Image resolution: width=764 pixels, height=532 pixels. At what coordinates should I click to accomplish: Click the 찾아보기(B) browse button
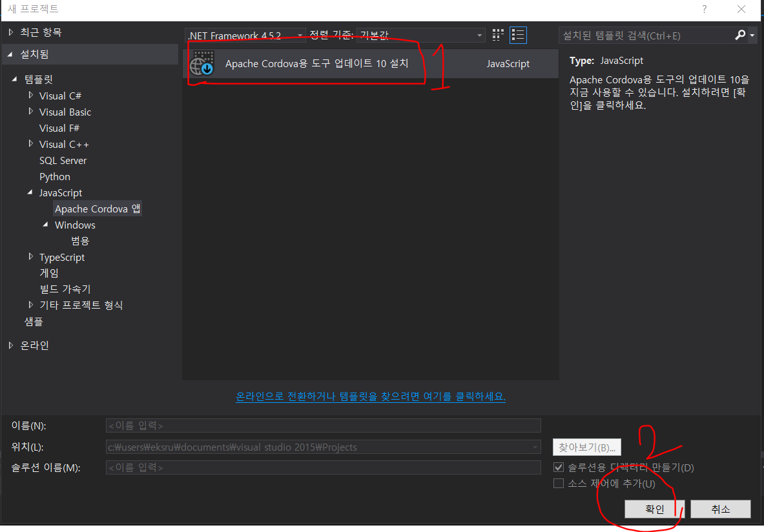click(586, 447)
